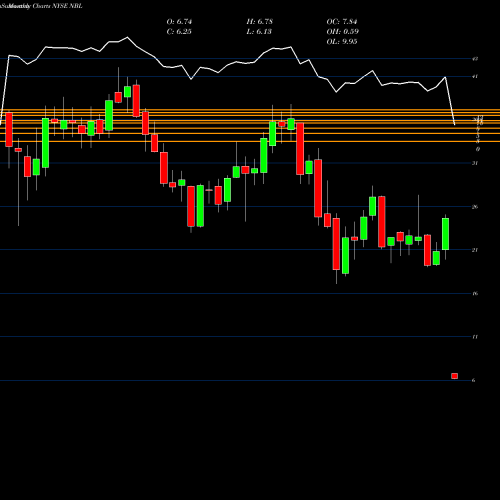
Task: Select the close value 'C: 6.25'
Action: [179, 31]
